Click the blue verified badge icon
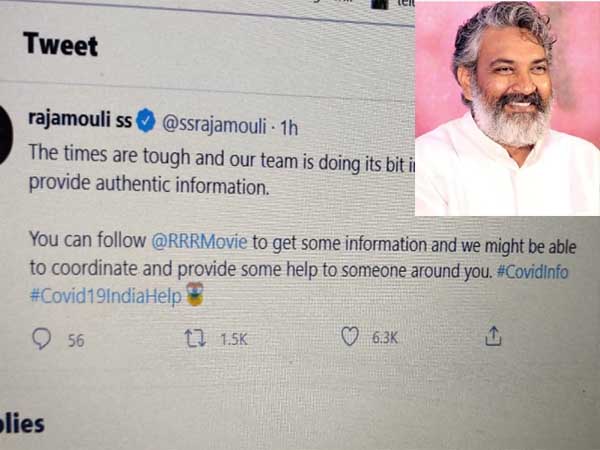Screen dimensions: 600x450 coord(146,120)
